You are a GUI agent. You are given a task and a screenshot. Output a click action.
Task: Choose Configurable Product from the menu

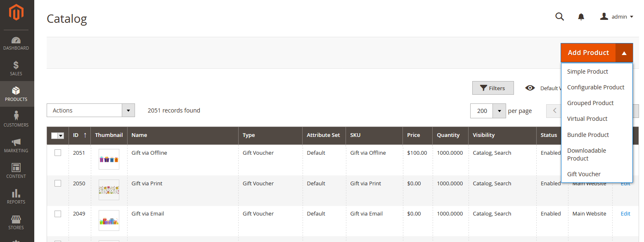595,87
